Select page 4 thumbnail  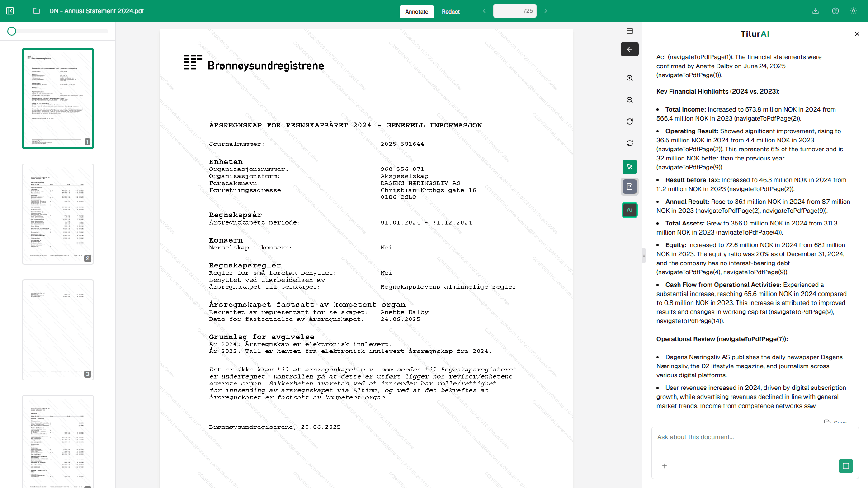[58, 441]
